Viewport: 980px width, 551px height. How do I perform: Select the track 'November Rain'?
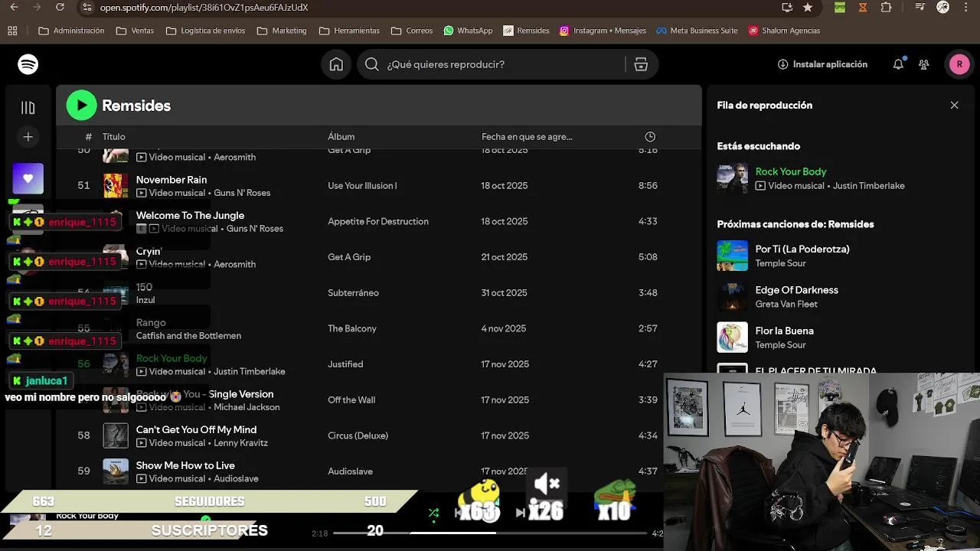point(171,180)
